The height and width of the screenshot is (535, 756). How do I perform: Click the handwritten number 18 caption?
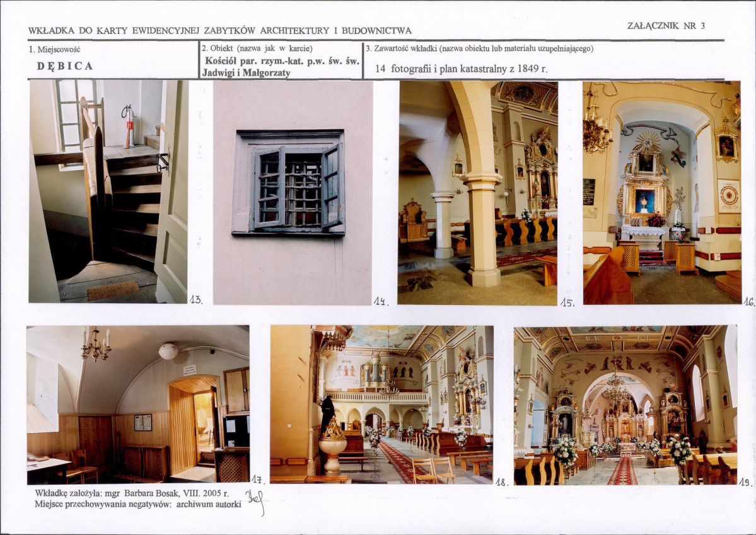(x=501, y=481)
